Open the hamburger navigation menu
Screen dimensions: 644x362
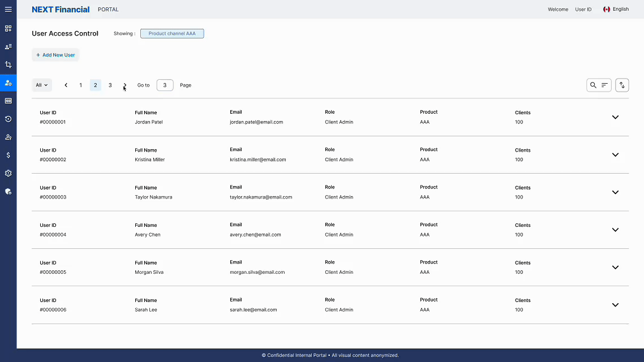[x=8, y=8]
